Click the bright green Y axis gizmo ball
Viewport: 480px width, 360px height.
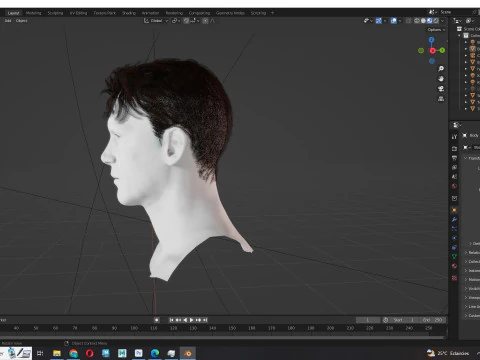[x=442, y=50]
